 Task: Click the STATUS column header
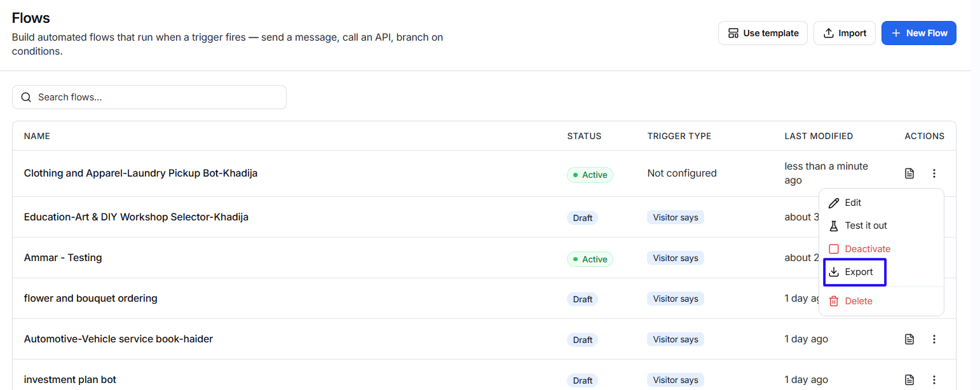584,136
